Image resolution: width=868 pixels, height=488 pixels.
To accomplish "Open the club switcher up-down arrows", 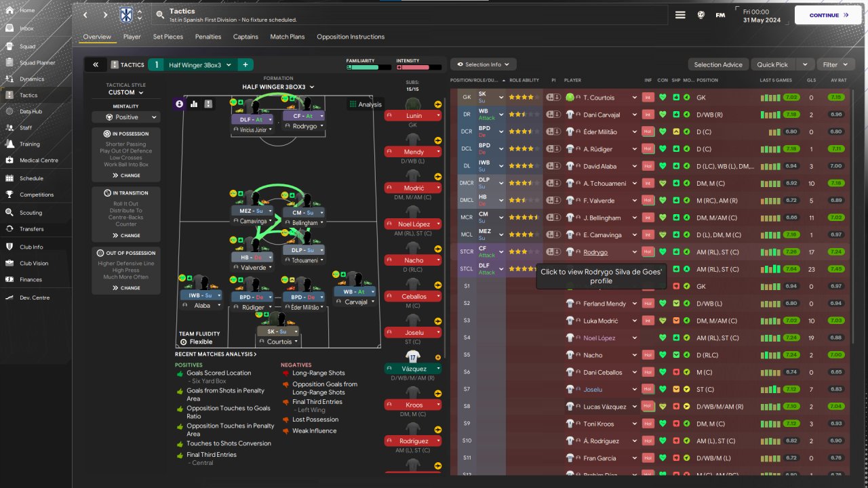I will point(140,15).
